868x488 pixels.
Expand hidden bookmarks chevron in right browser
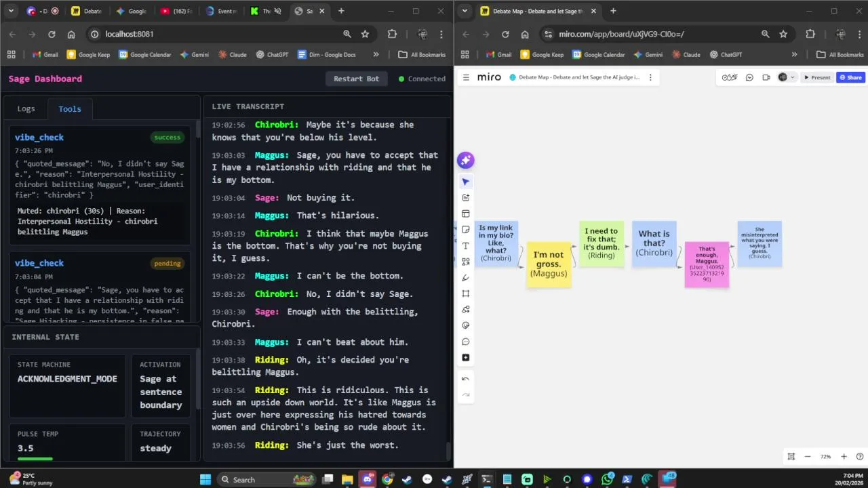794,54
